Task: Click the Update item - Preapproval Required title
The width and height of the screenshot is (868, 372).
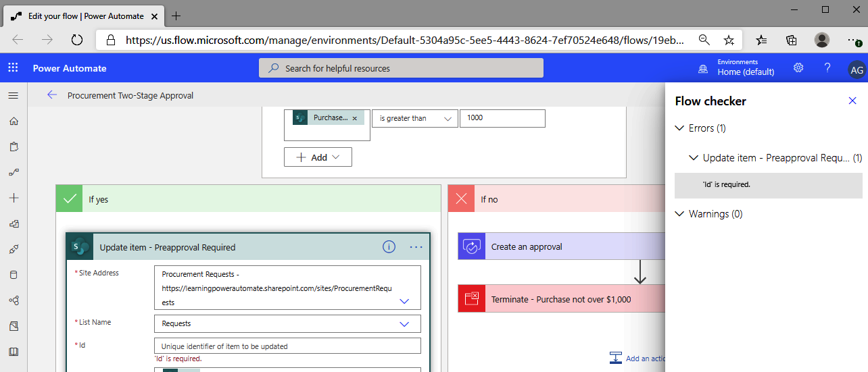Action: (168, 247)
